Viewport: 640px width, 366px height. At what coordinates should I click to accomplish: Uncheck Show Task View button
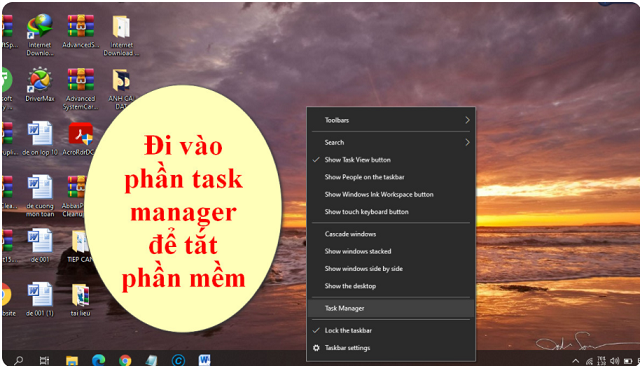pos(391,160)
